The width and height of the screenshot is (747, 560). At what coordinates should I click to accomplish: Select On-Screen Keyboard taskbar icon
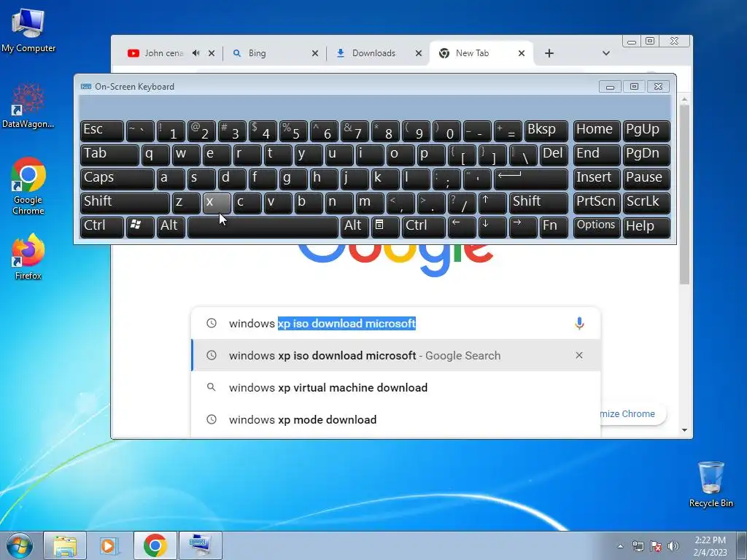click(200, 545)
